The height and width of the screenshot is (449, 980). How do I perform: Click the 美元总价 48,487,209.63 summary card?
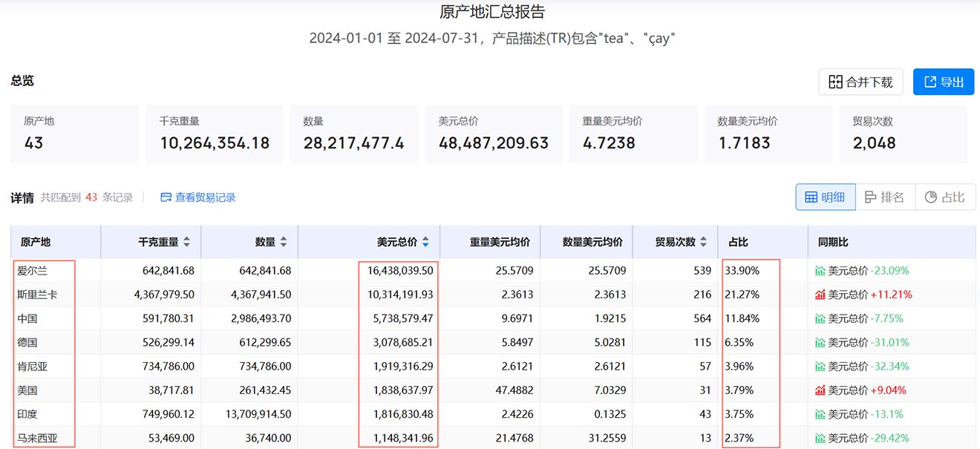click(494, 134)
